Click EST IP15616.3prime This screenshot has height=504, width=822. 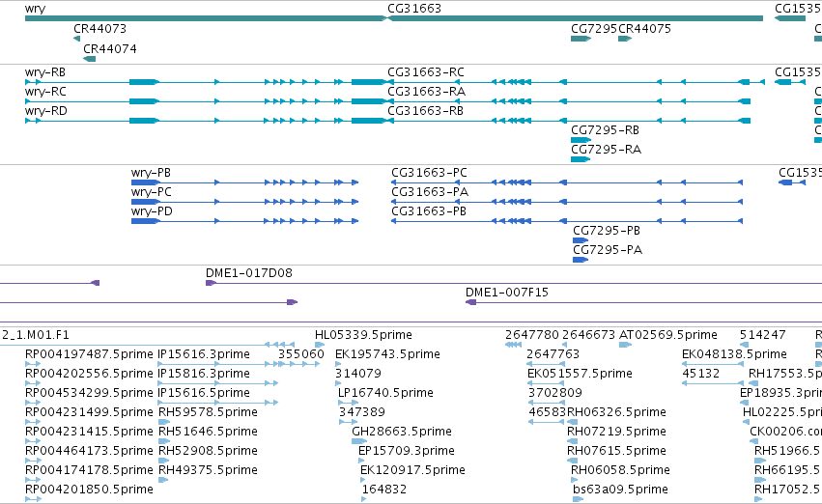tap(204, 354)
